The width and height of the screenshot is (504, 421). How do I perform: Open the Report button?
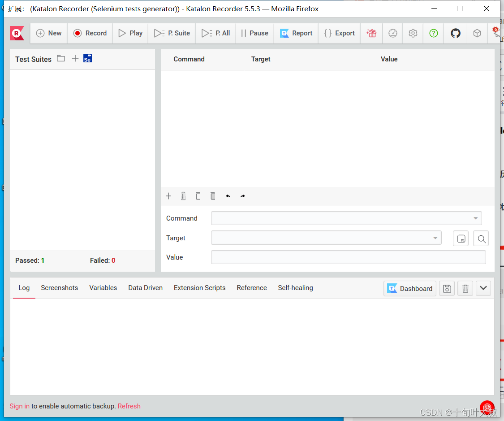[296, 33]
